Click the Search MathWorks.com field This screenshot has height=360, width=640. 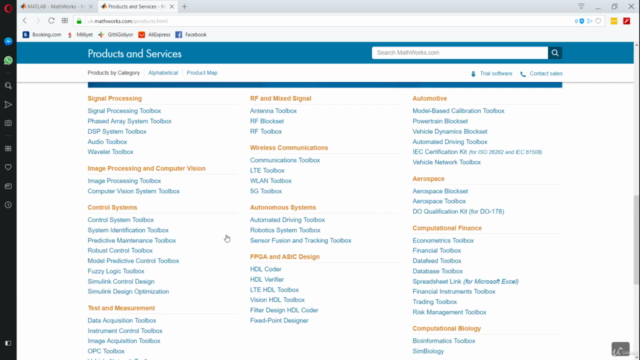460,53
